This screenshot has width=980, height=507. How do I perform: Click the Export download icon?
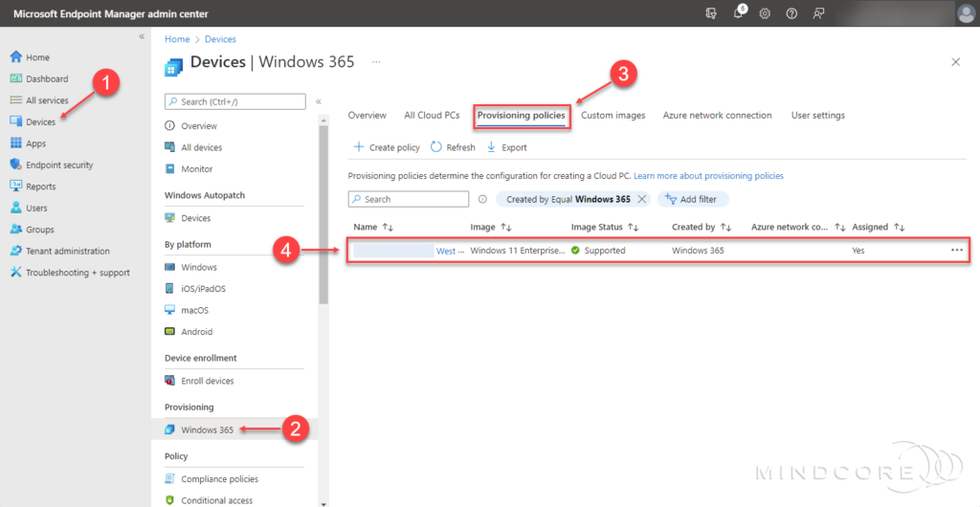[x=491, y=147]
